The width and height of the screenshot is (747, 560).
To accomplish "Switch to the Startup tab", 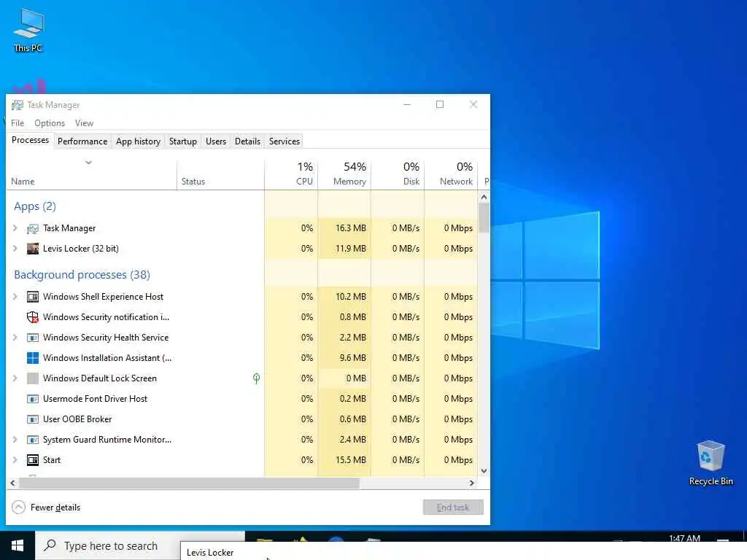I will tap(183, 141).
